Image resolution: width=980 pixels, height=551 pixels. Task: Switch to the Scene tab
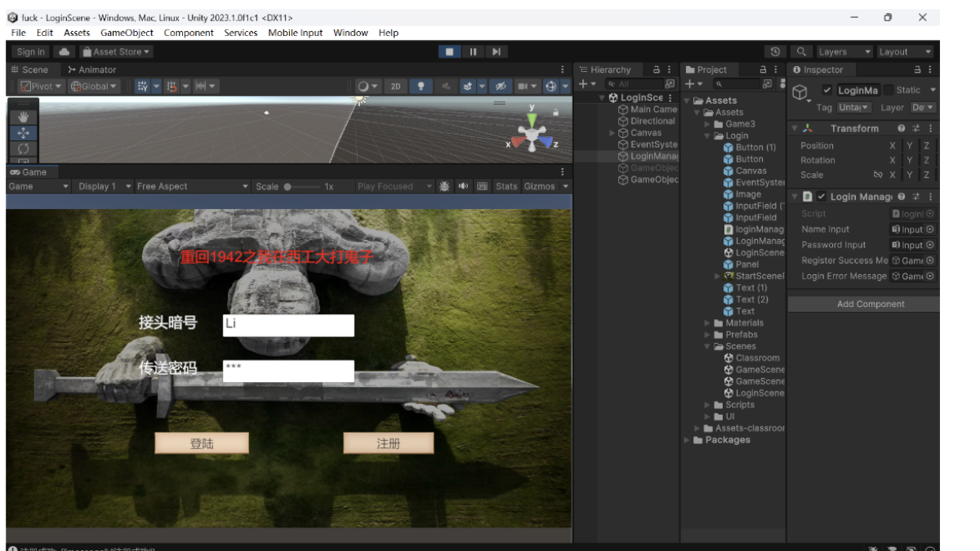[29, 69]
